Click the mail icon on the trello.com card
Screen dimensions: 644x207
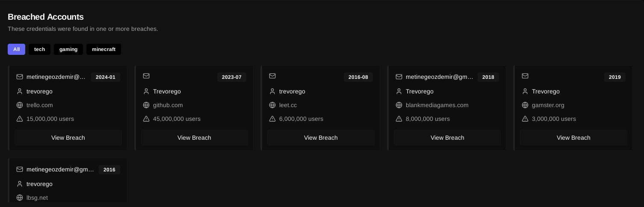[20, 77]
